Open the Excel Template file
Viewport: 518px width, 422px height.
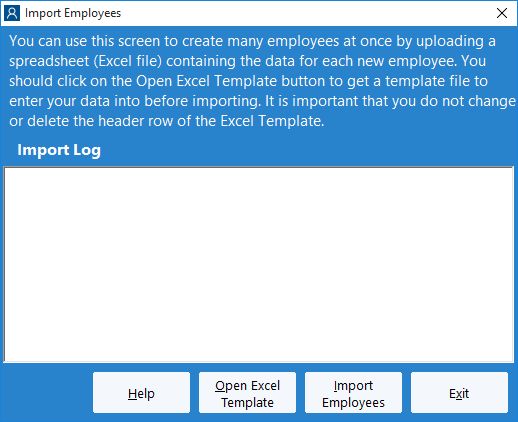coord(247,393)
